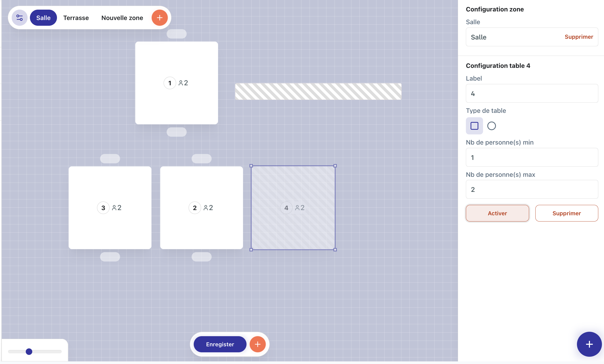This screenshot has width=604, height=364.
Task: Select the Salle zone tab
Action: pyautogui.click(x=43, y=18)
